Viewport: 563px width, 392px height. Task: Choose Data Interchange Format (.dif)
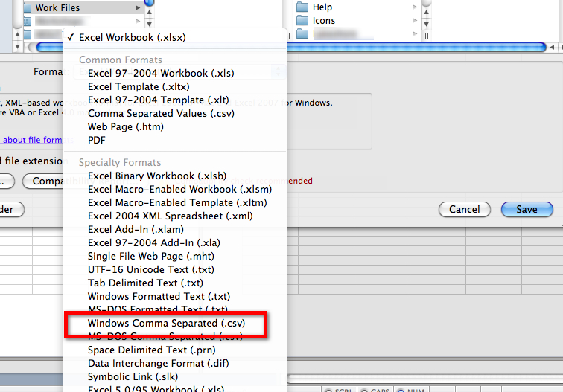tap(159, 363)
